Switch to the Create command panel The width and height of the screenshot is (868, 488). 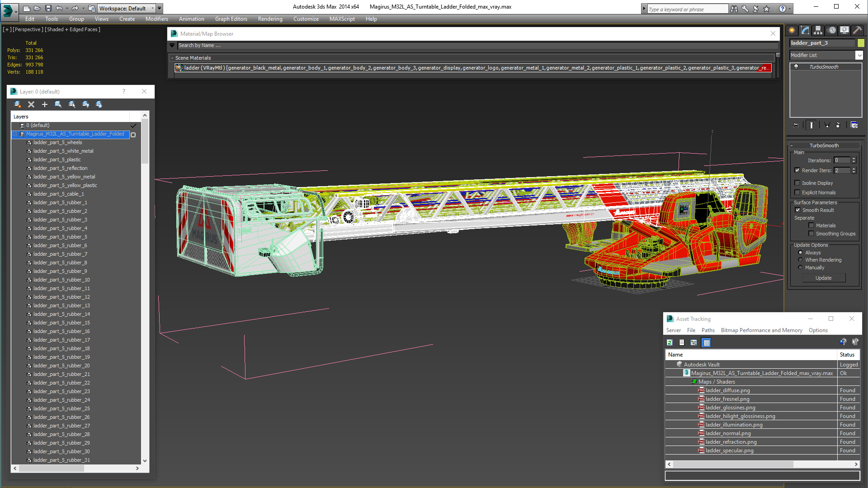pyautogui.click(x=792, y=30)
